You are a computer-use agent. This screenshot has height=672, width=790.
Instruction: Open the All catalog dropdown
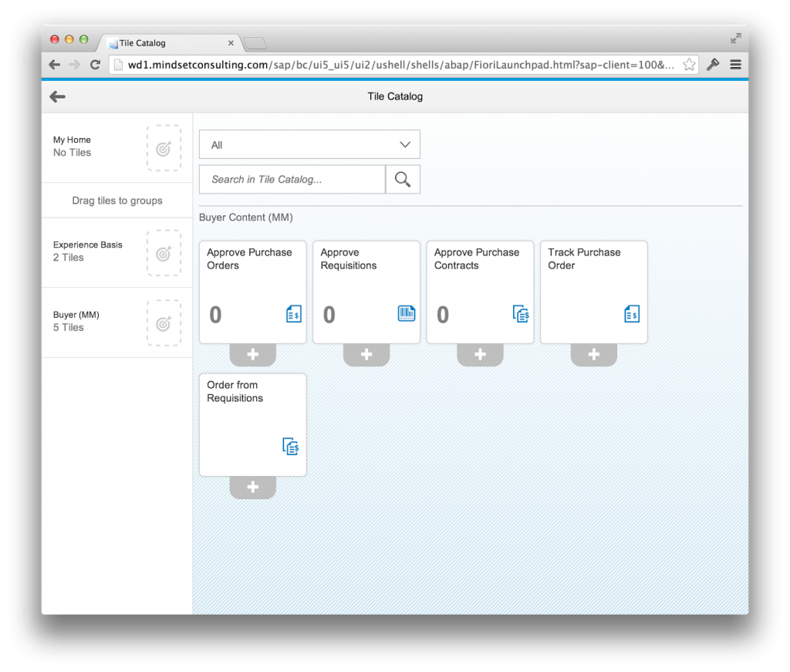coord(309,144)
